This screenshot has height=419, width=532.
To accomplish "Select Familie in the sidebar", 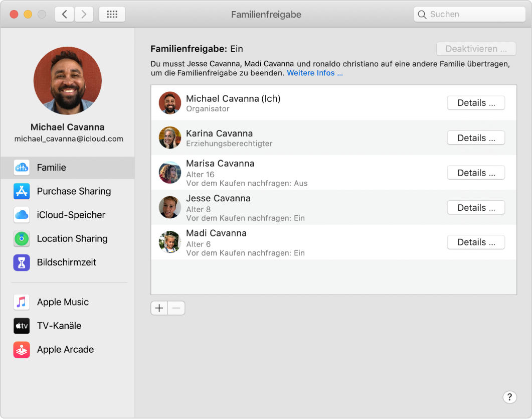I will 68,168.
